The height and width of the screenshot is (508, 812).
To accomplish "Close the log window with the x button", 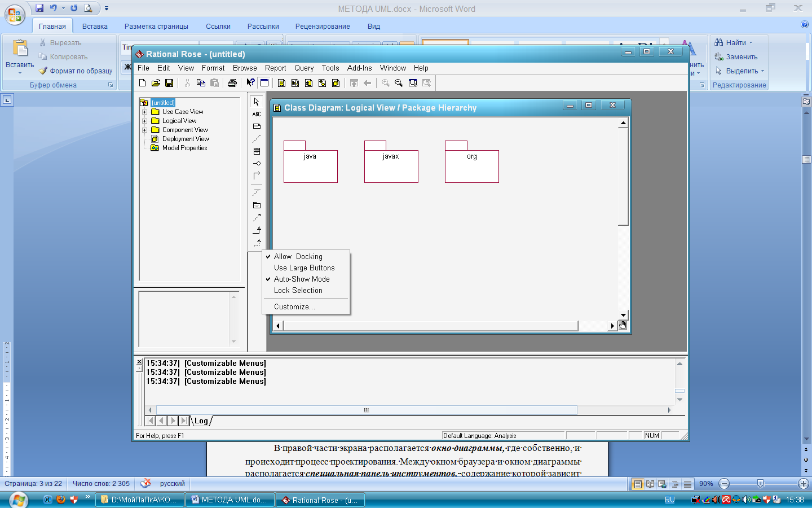I will (139, 362).
